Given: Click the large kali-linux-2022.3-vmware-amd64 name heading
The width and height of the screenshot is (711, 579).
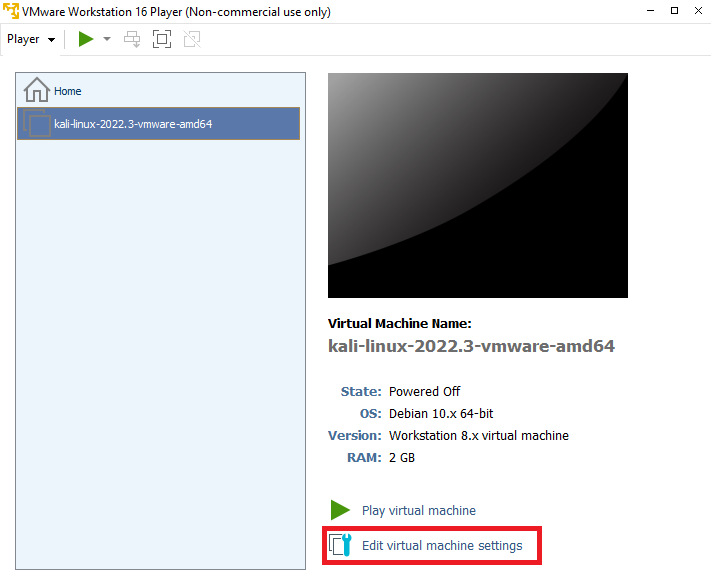Looking at the screenshot, I should pyautogui.click(x=471, y=346).
